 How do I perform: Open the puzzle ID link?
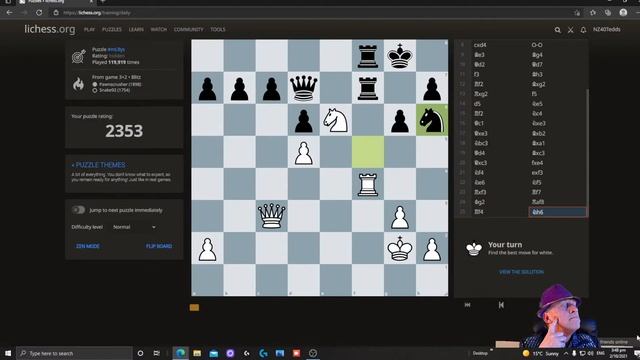(x=116, y=49)
